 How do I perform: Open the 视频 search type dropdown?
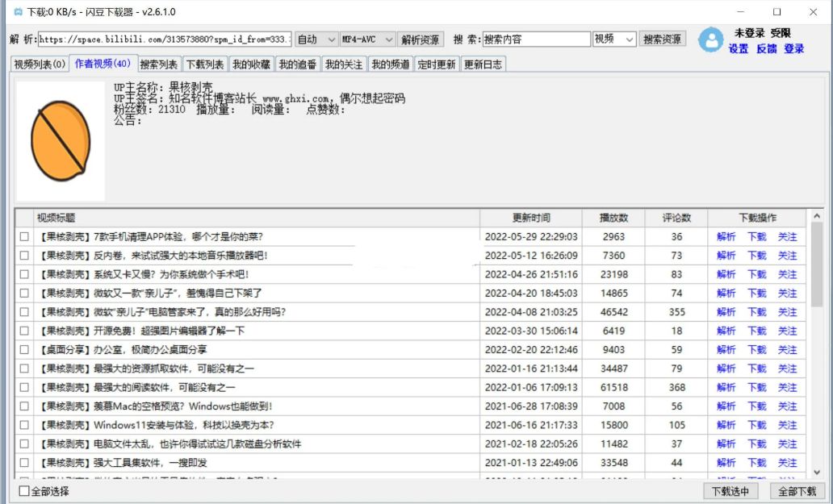point(613,38)
